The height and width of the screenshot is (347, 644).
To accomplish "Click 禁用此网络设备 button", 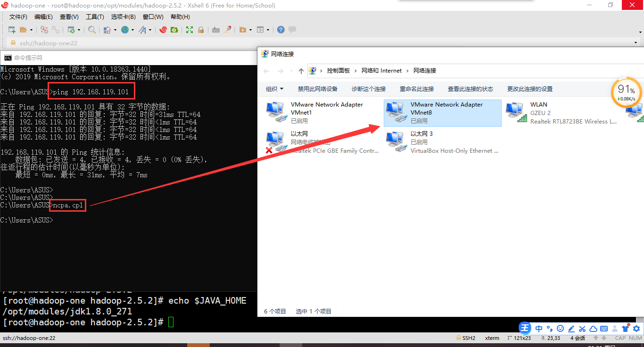I will coord(318,89).
